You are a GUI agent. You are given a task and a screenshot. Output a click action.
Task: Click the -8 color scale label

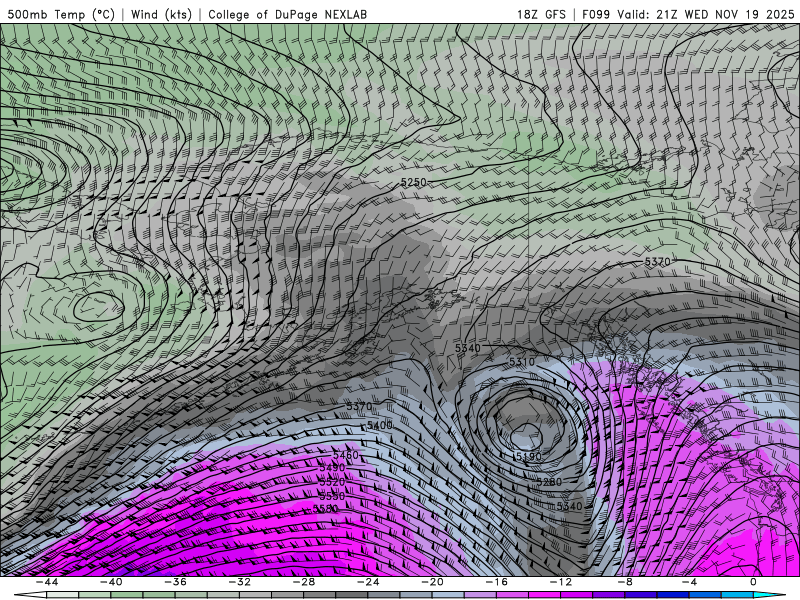click(x=625, y=582)
